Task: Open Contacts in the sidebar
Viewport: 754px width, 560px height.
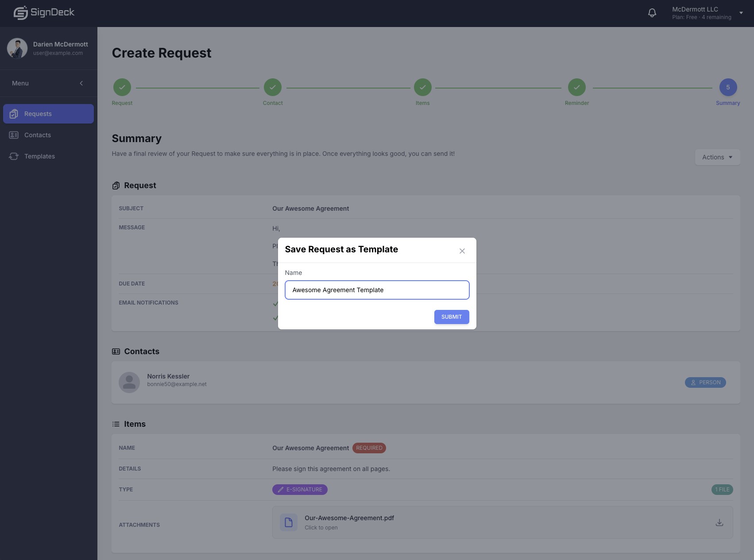Action: pos(48,135)
